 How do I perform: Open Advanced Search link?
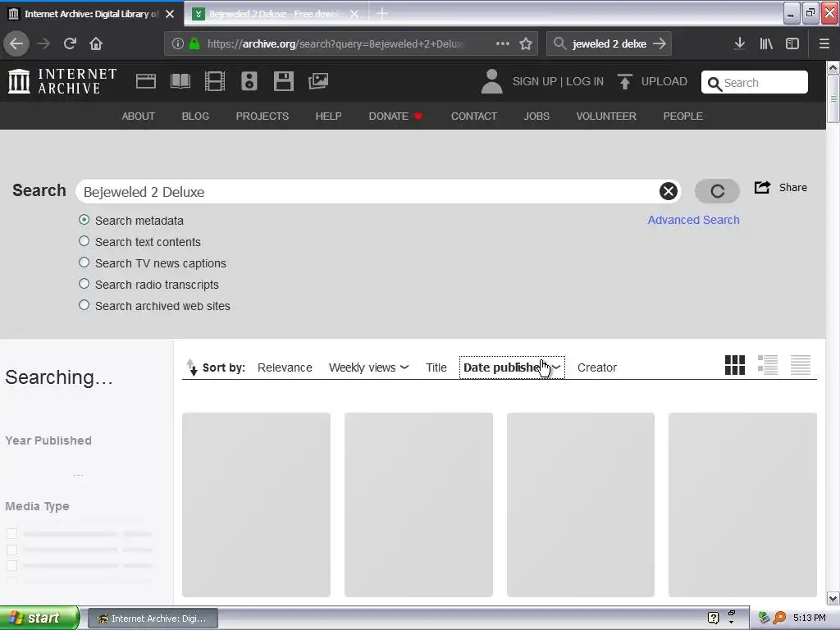point(693,220)
